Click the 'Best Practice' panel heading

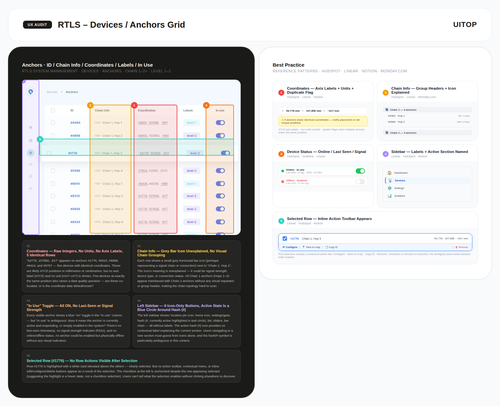point(288,65)
